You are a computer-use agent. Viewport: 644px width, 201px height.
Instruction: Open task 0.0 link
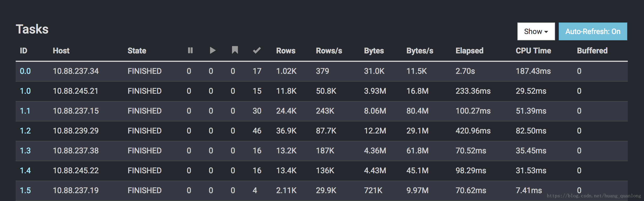pyautogui.click(x=25, y=71)
